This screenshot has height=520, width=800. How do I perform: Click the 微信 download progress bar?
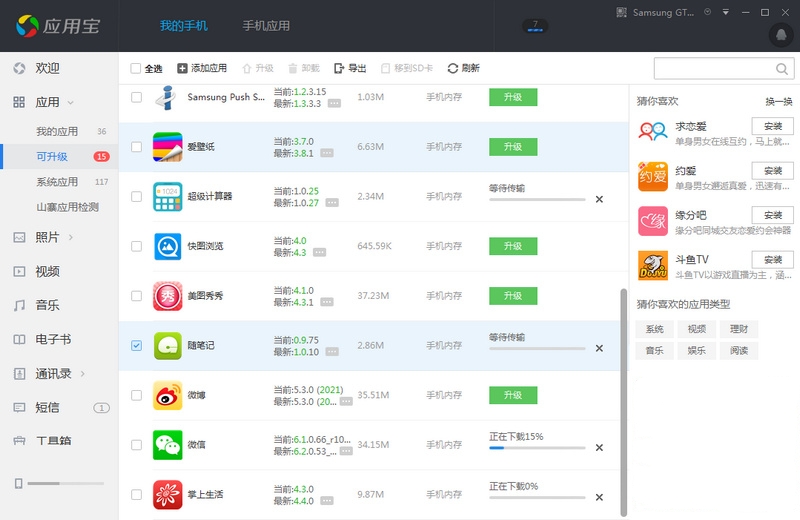tap(537, 448)
